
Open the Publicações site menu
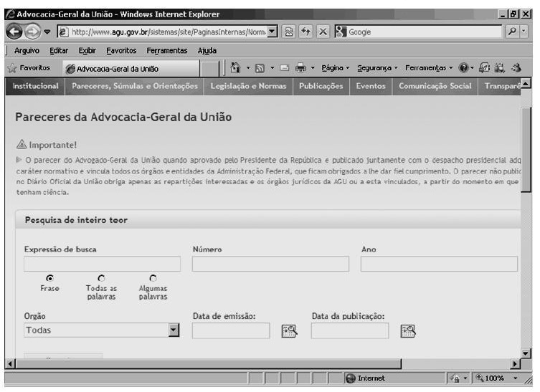(x=321, y=86)
